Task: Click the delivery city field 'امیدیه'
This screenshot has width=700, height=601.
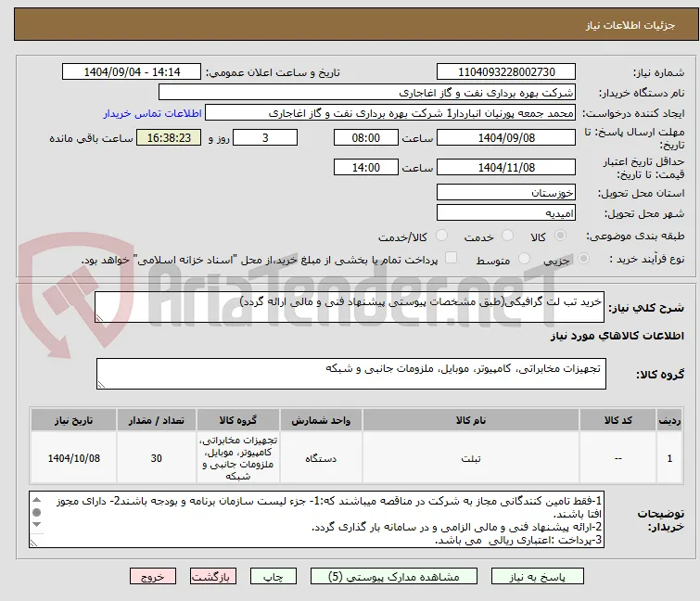Action: click(x=506, y=213)
